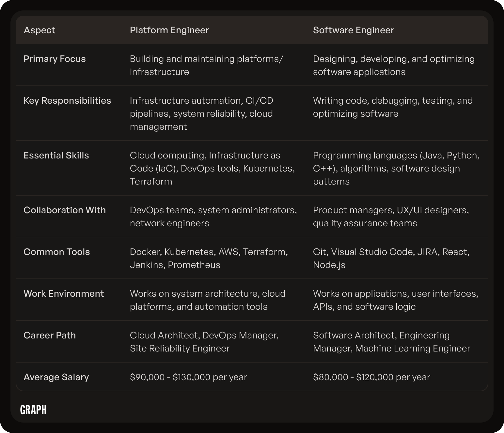This screenshot has width=504, height=433.
Task: Click the "Career Path" row label
Action: 50,336
